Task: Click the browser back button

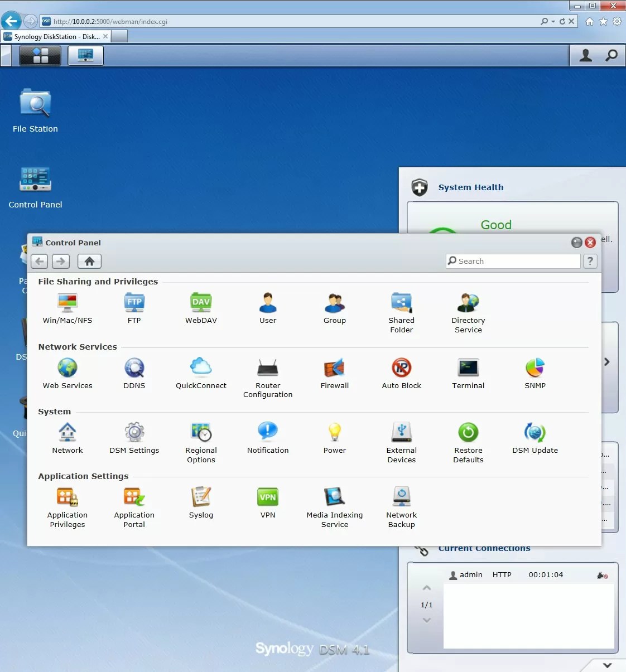Action: coord(11,21)
